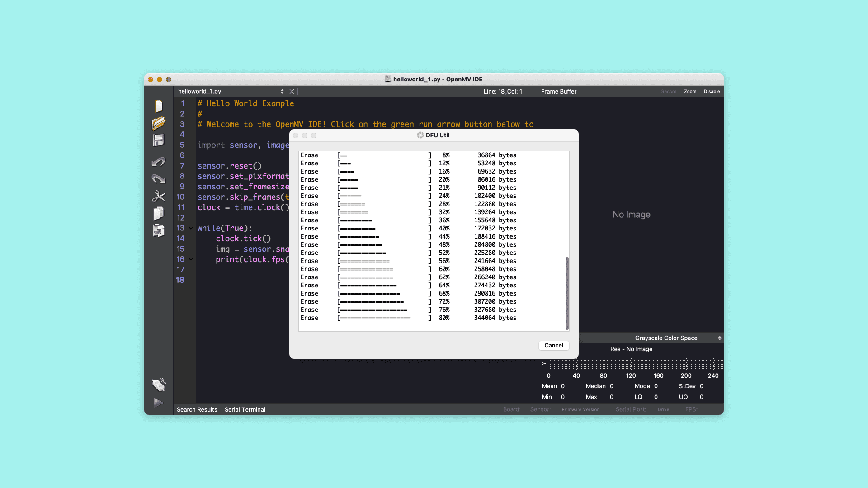Click the Undo arrow icon
The image size is (868, 488).
pyautogui.click(x=158, y=162)
